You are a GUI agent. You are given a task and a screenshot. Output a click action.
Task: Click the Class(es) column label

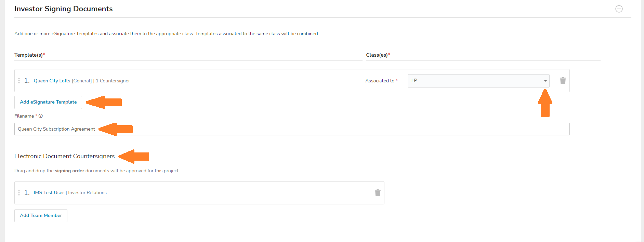pos(377,55)
